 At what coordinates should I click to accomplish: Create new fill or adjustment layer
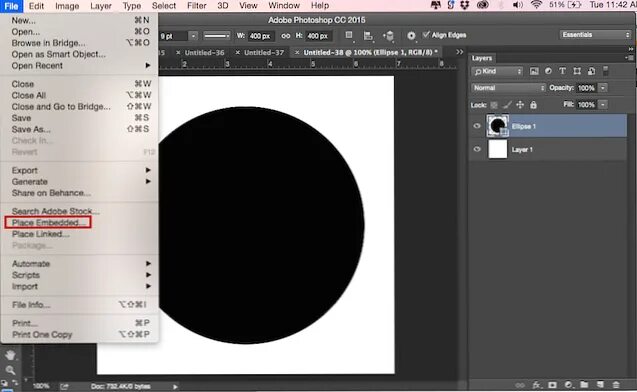pos(568,385)
